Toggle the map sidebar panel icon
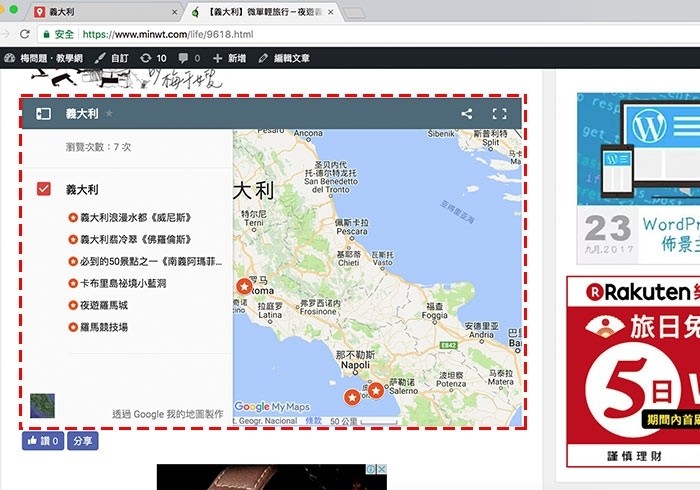This screenshot has width=700, height=490. [43, 114]
